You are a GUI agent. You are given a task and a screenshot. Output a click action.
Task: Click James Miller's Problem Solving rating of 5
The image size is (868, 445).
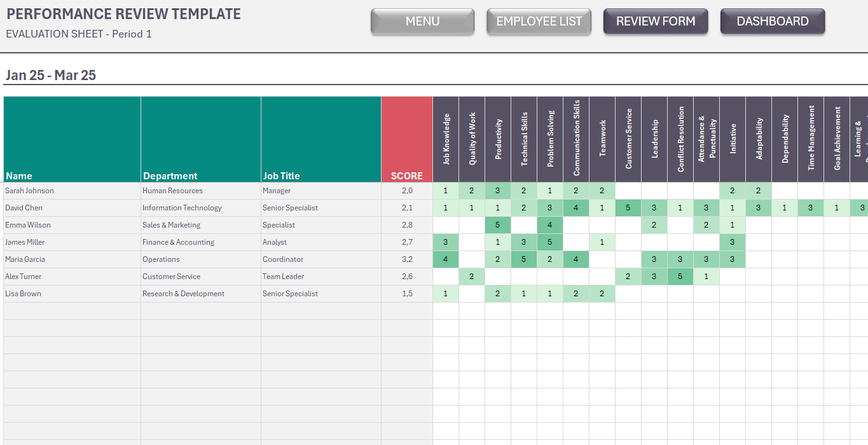point(550,242)
